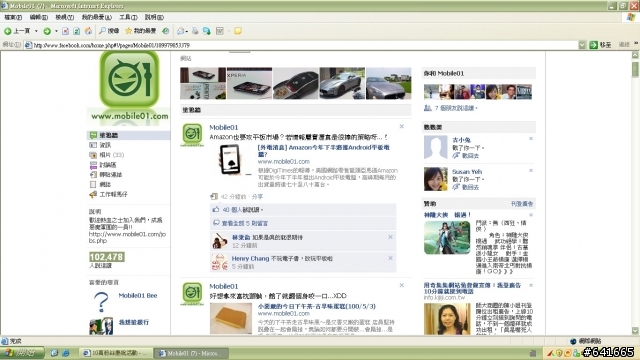Open the cake afternoon tea article link (100/5/3)
The height and width of the screenshot is (360, 640).
pyautogui.click(x=316, y=306)
